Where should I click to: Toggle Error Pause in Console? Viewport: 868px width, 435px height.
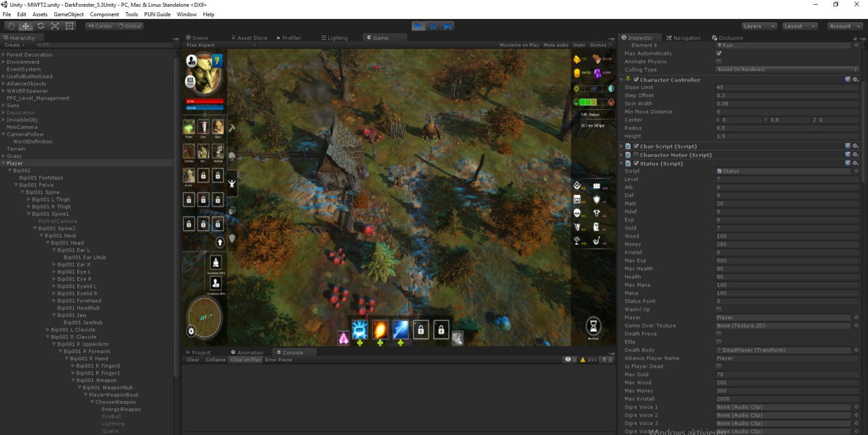[x=279, y=360]
